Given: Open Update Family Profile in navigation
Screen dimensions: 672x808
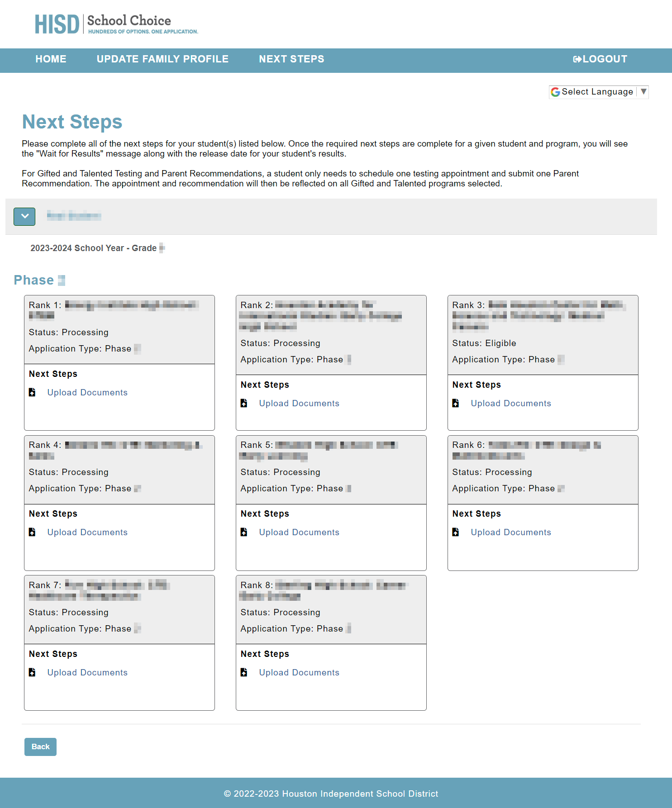Looking at the screenshot, I should [162, 59].
